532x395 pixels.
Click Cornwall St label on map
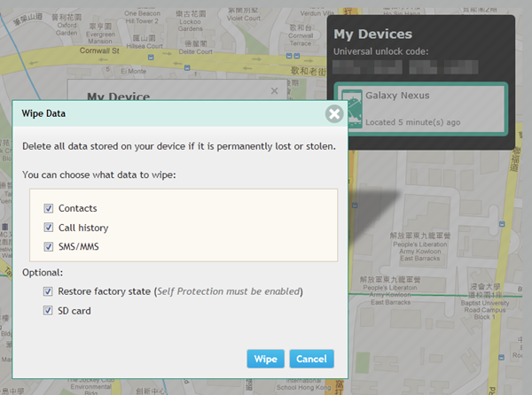pos(99,50)
